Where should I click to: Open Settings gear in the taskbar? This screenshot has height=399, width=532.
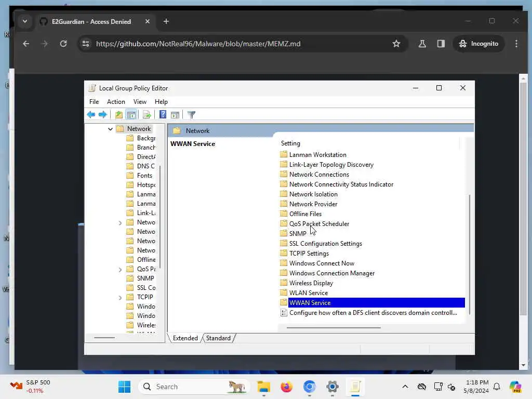332,387
